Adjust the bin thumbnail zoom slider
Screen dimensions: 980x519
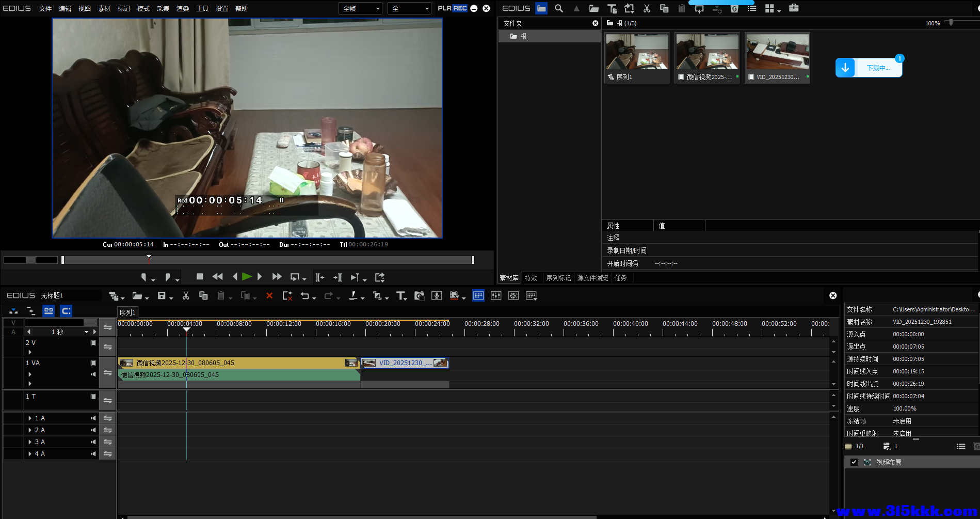[x=951, y=23]
